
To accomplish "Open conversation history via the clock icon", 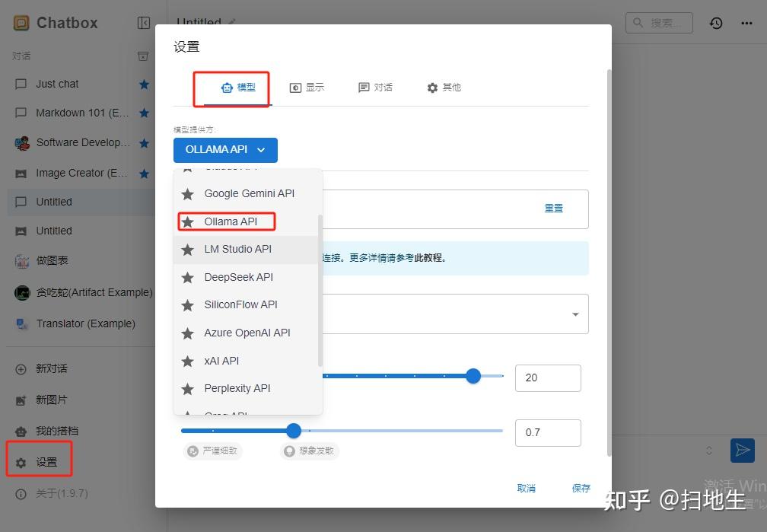I will coord(715,23).
